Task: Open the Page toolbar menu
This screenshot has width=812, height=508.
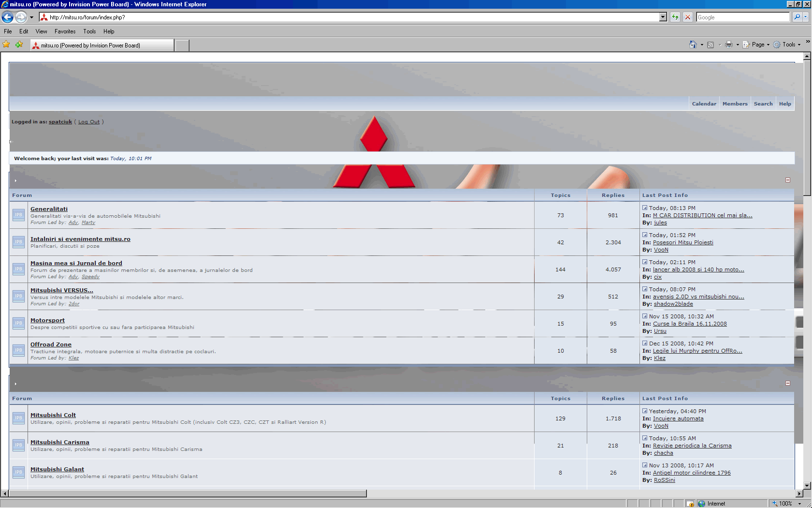Action: tap(756, 45)
